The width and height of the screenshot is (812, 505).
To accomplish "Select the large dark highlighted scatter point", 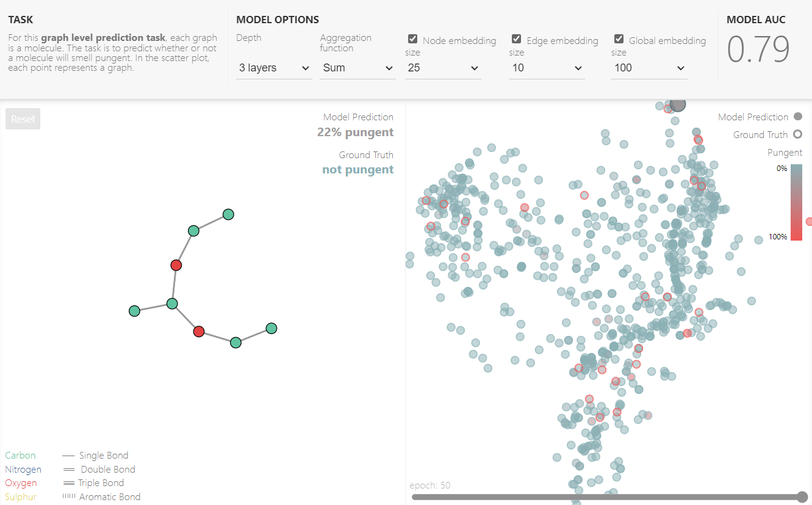I will [678, 104].
